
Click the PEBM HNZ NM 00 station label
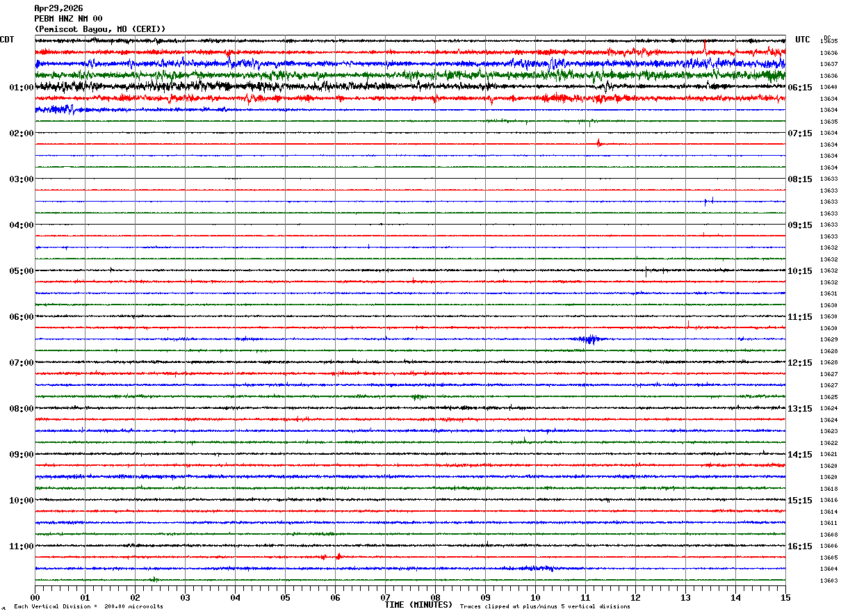click(68, 19)
